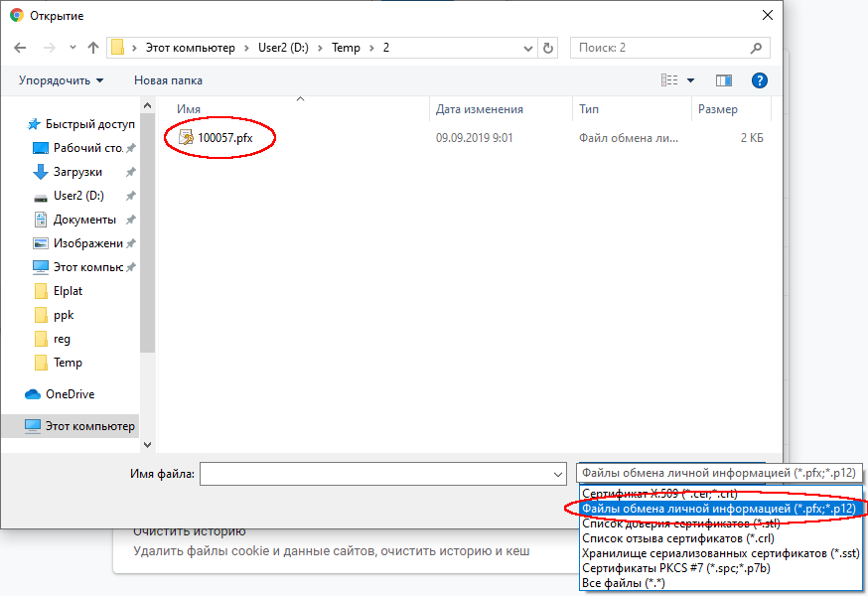Navigate to Temp in the breadcrumb path
Screen dimensions: 868x596
[x=347, y=48]
